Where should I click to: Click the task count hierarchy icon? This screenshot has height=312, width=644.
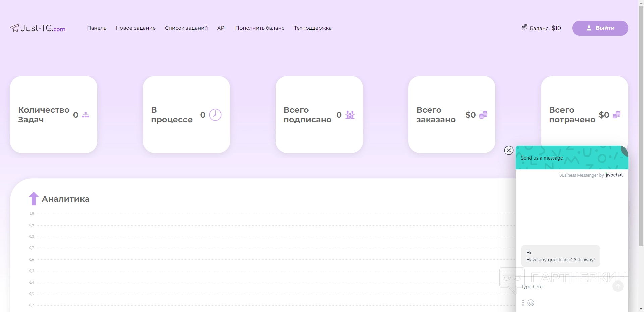86,115
